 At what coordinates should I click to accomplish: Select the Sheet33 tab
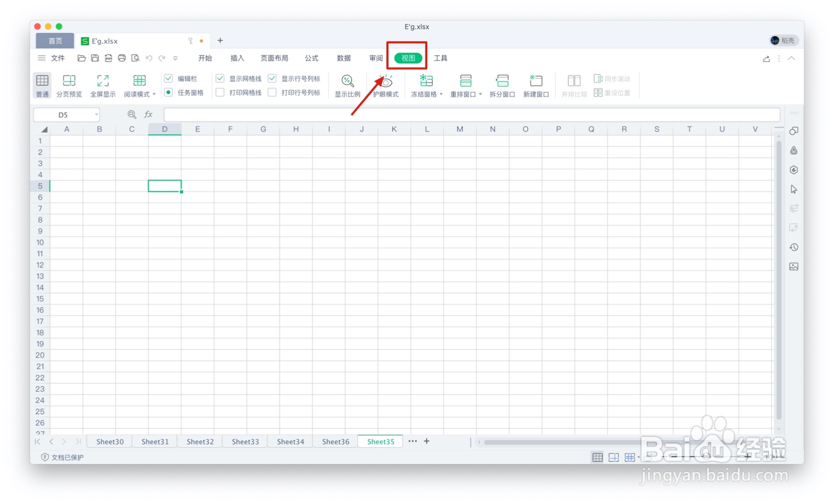245,441
